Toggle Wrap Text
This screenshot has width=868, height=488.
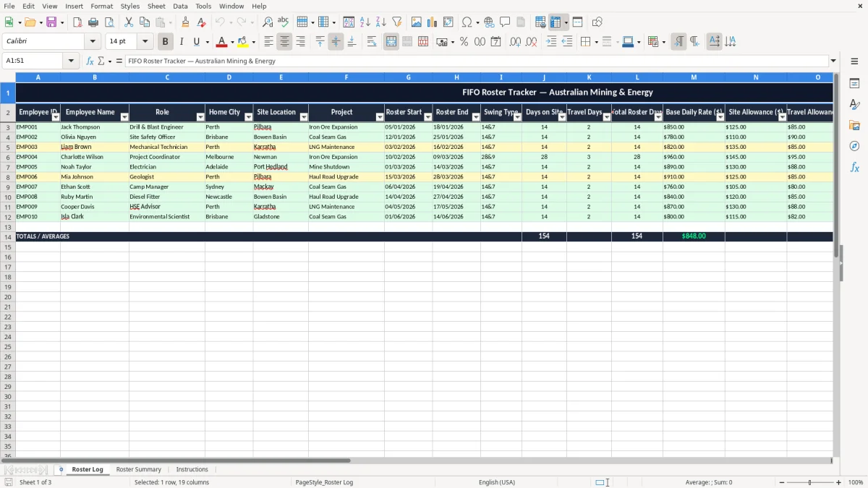tap(372, 42)
